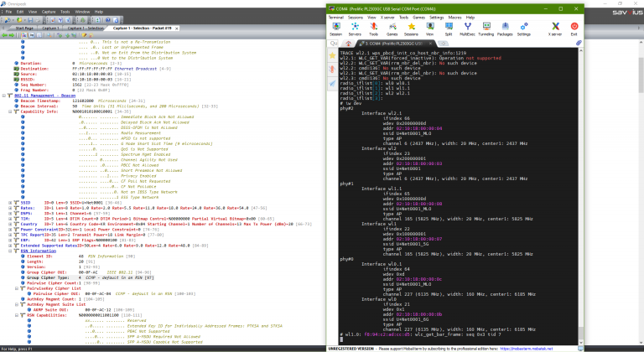Screen dimensions: 644x352
Task: Open the star Sessions sidebar tab in MobaXterm
Action: tap(332, 55)
